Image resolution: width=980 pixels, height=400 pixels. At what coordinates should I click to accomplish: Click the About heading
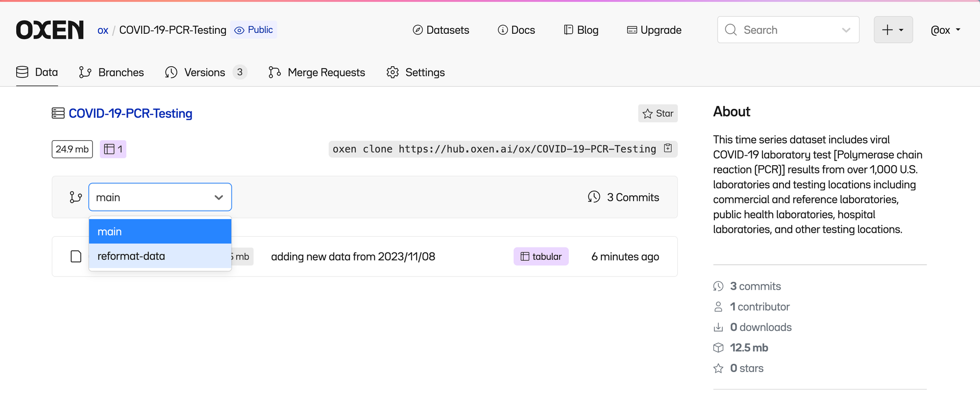(x=732, y=112)
